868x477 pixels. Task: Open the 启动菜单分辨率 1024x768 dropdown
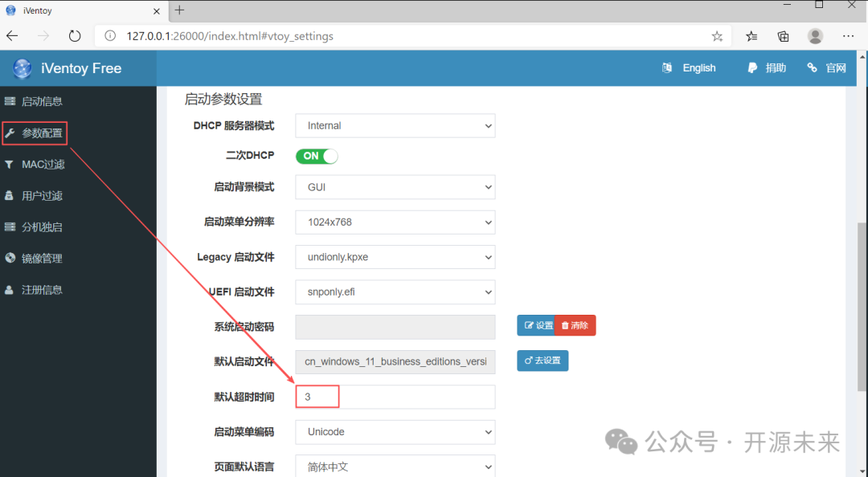[395, 222]
